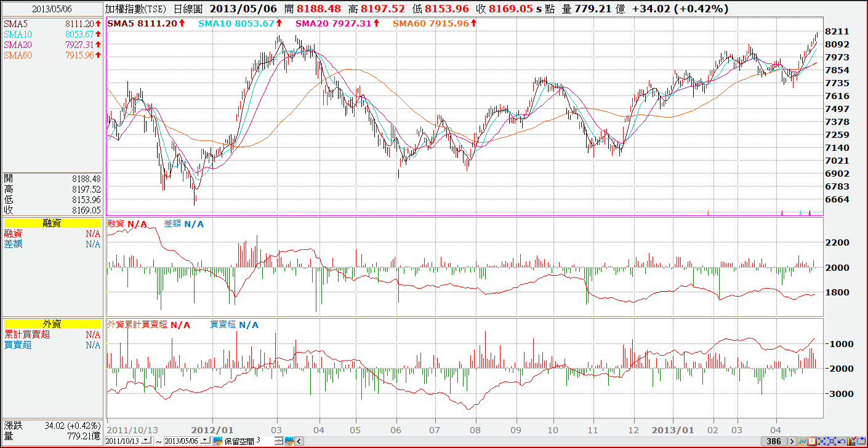Click the left arrow scroll button
Screen dimensions: 868x448
pyautogui.click(x=300, y=441)
